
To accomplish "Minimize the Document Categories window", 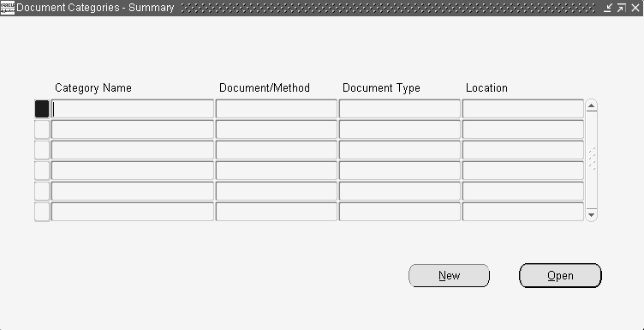I will 608,8.
